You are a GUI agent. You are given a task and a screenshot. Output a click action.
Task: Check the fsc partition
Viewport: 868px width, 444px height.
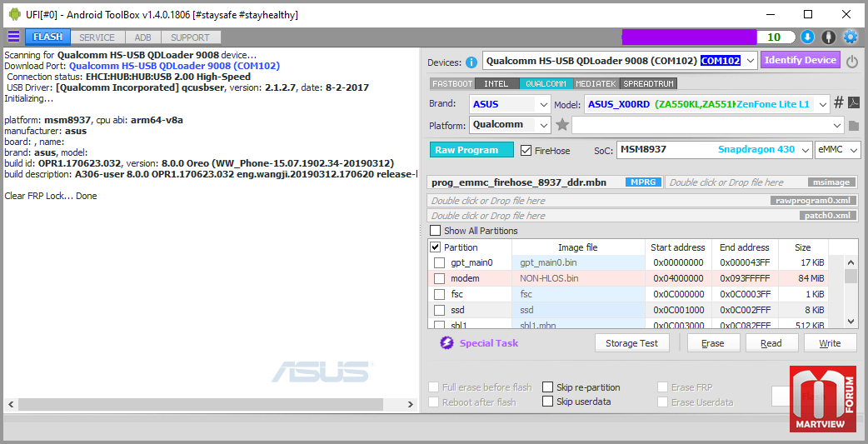439,294
